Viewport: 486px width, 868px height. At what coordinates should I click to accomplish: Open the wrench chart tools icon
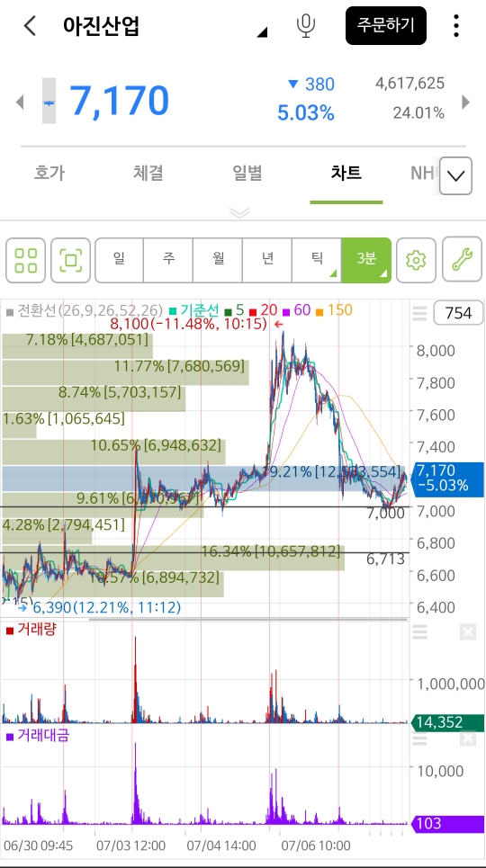click(x=462, y=260)
